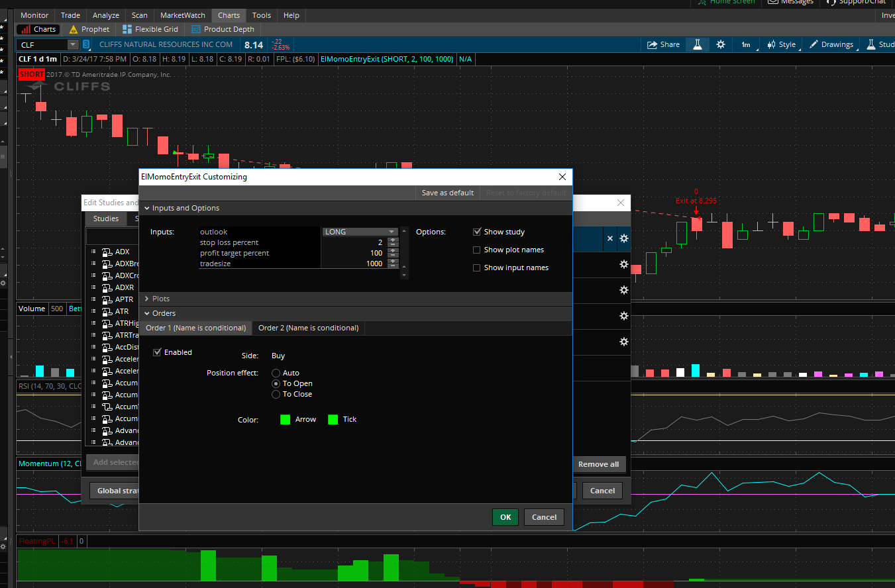Click the profit target percent value field
Screen dimensions: 895x588
click(354, 253)
